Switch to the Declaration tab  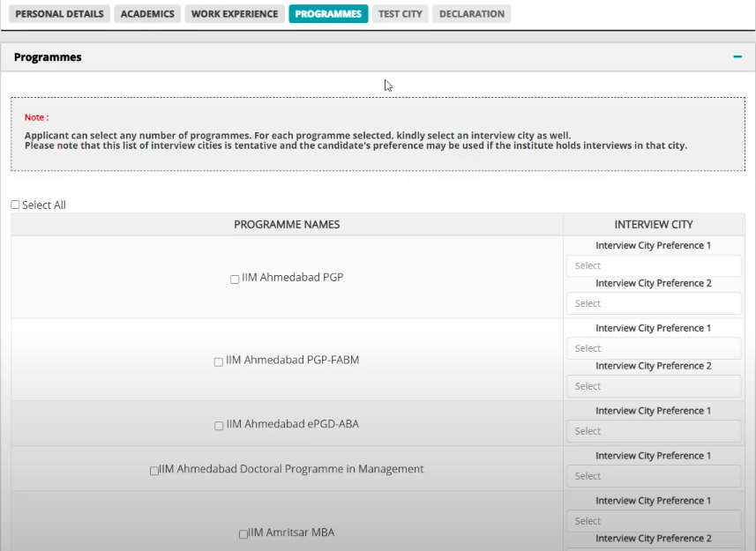point(472,14)
